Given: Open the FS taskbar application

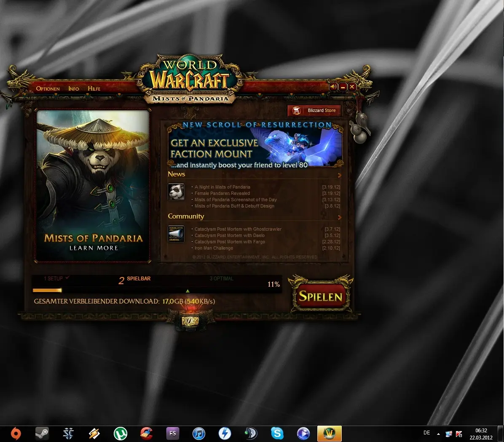Looking at the screenshot, I should pyautogui.click(x=173, y=434).
